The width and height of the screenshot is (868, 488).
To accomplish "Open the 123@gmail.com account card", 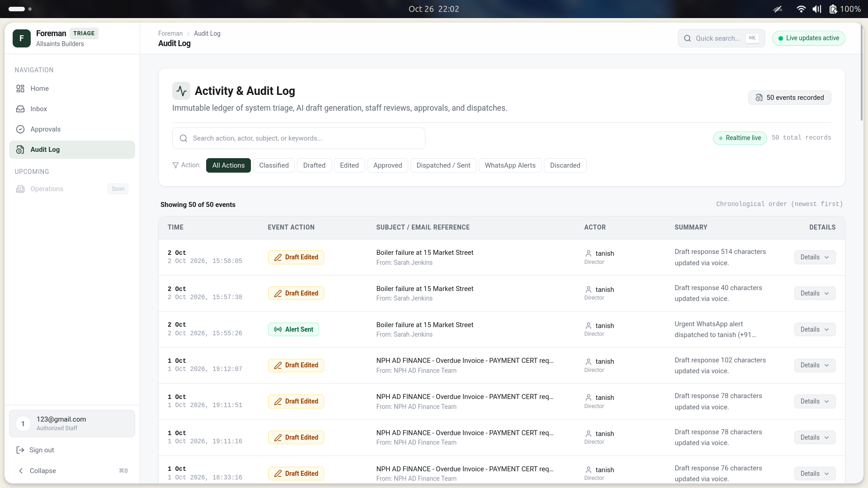I will pos(72,424).
